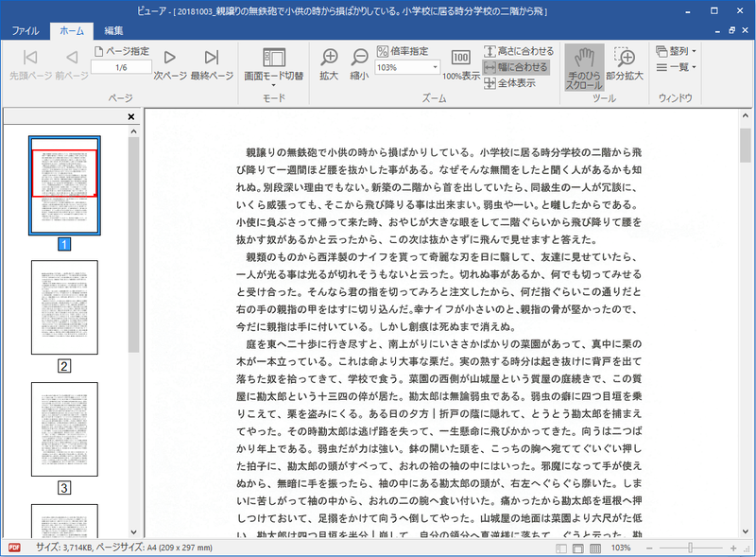This screenshot has width=756, height=557.
Task: Click the thumbnail panel scrollbar thumb
Action: pyautogui.click(x=133, y=245)
